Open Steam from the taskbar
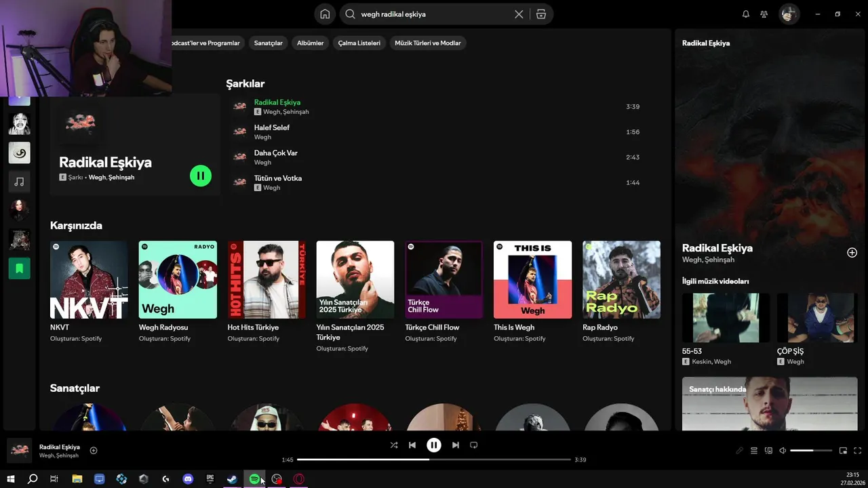The height and width of the screenshot is (488, 868). click(232, 479)
